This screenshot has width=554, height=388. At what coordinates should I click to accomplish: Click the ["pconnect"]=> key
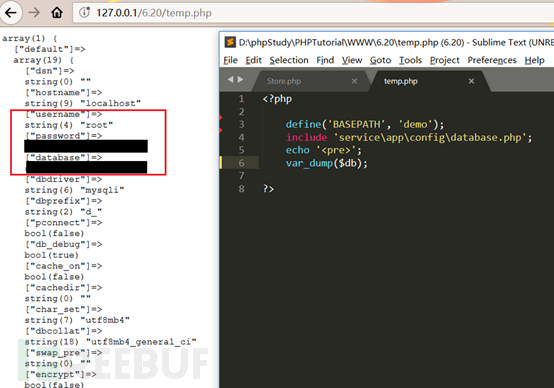click(x=64, y=223)
